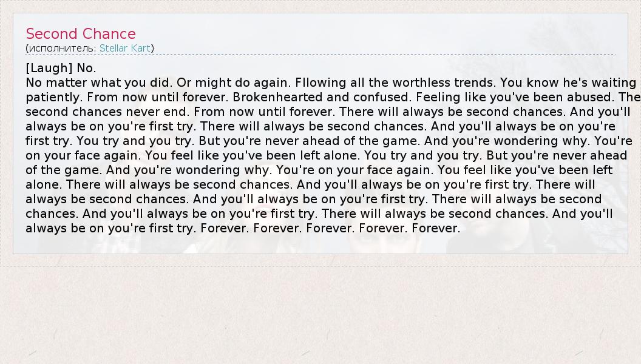Viewport: 641px width, 364px height.
Task: Click the исполнитель label before the artist name
Action: (62, 48)
